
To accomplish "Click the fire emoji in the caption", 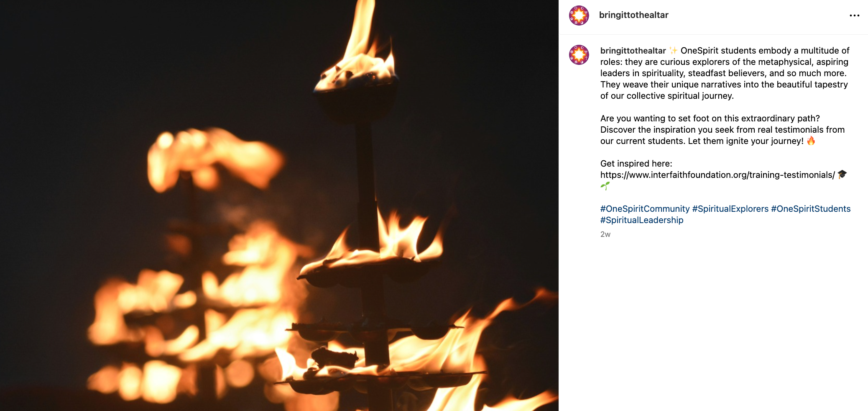I will [811, 141].
